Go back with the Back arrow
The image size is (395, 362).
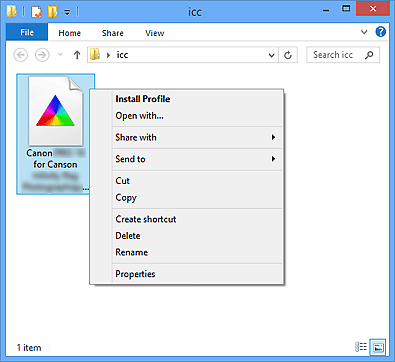coord(21,55)
